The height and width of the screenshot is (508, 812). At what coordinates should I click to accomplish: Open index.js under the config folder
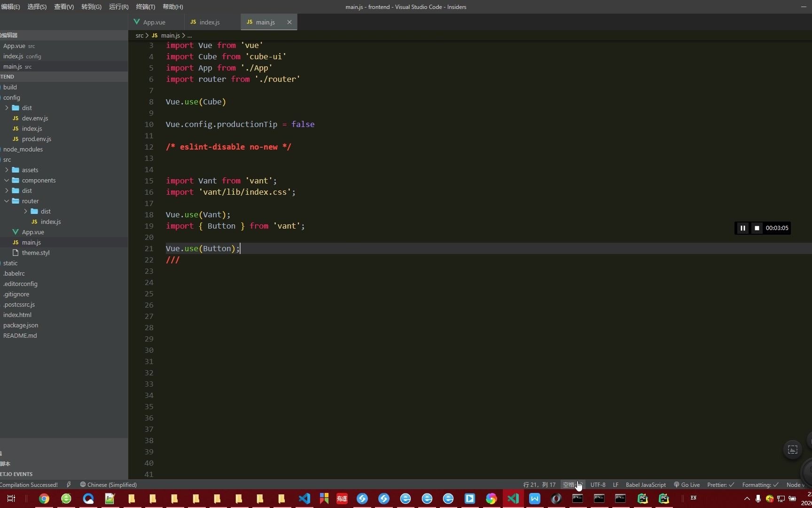coord(32,128)
